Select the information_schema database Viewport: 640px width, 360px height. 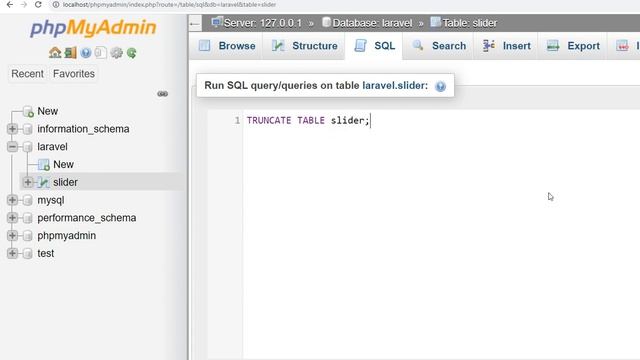click(x=83, y=129)
